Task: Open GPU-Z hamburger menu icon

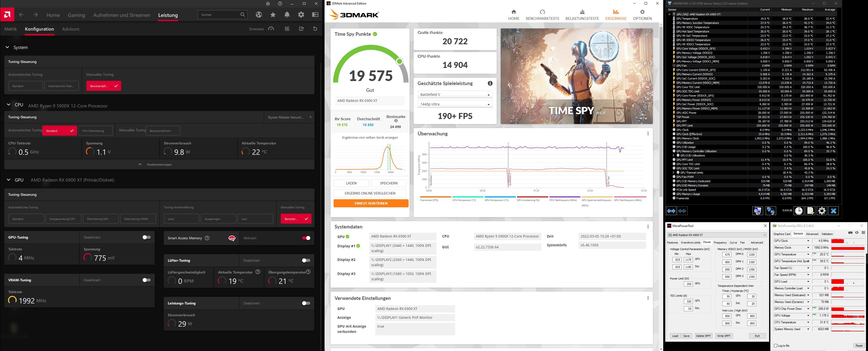Action: 863,233
